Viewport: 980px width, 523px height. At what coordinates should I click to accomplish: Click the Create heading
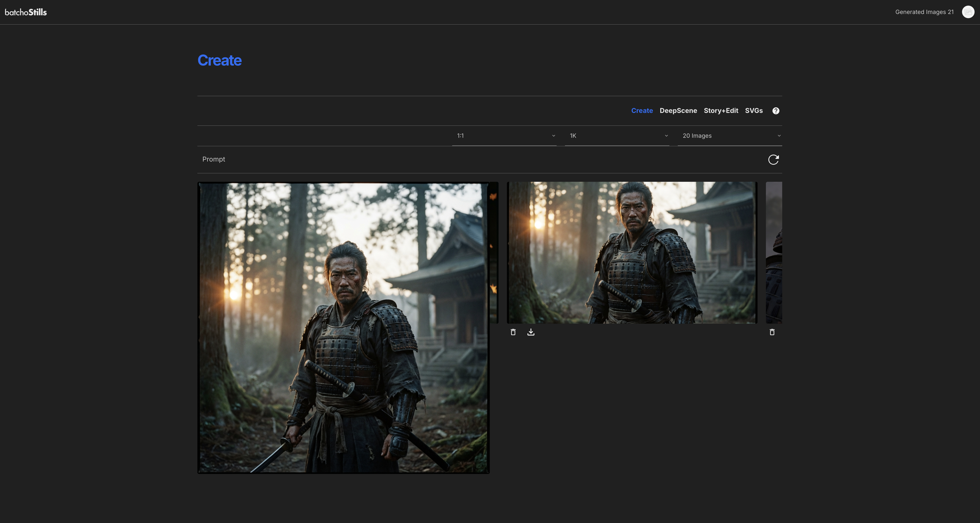pyautogui.click(x=220, y=60)
